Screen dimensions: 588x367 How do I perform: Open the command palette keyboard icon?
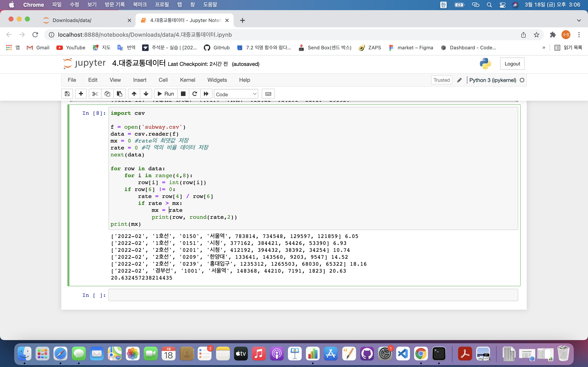click(x=268, y=94)
